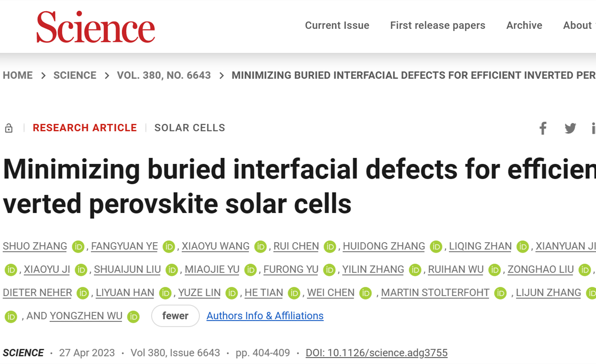
Task: Click the SOLAR CELLS topic label
Action: pos(190,128)
